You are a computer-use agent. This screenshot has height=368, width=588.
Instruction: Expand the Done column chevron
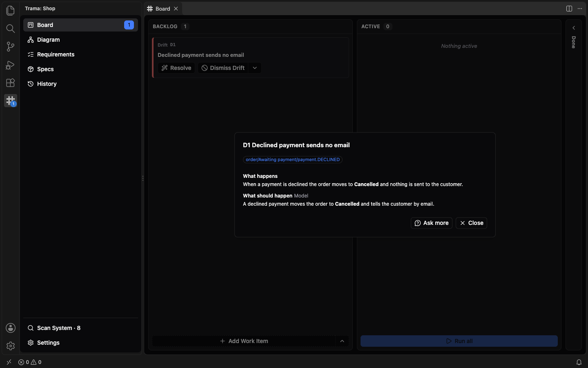[x=574, y=28]
